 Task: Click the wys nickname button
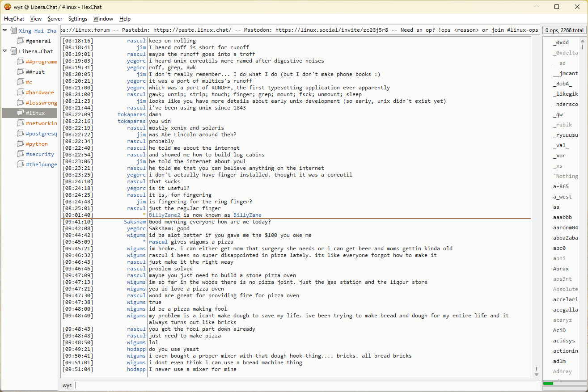(67, 385)
